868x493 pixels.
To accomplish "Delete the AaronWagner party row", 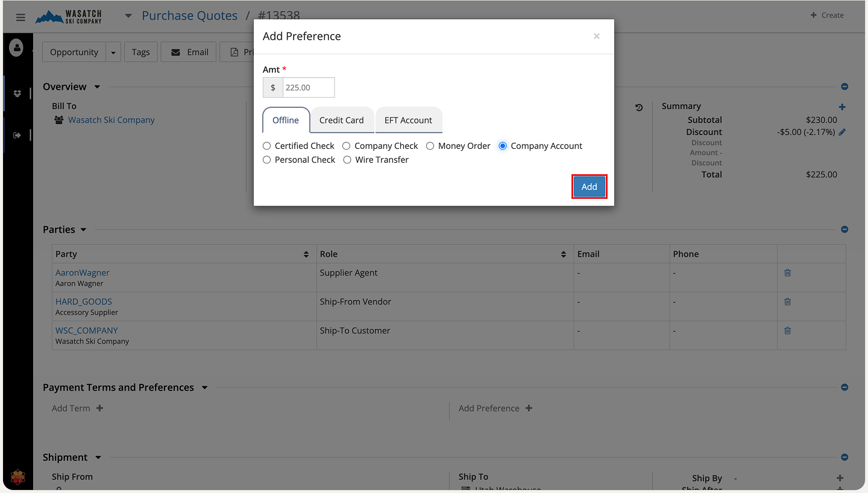I will [787, 273].
